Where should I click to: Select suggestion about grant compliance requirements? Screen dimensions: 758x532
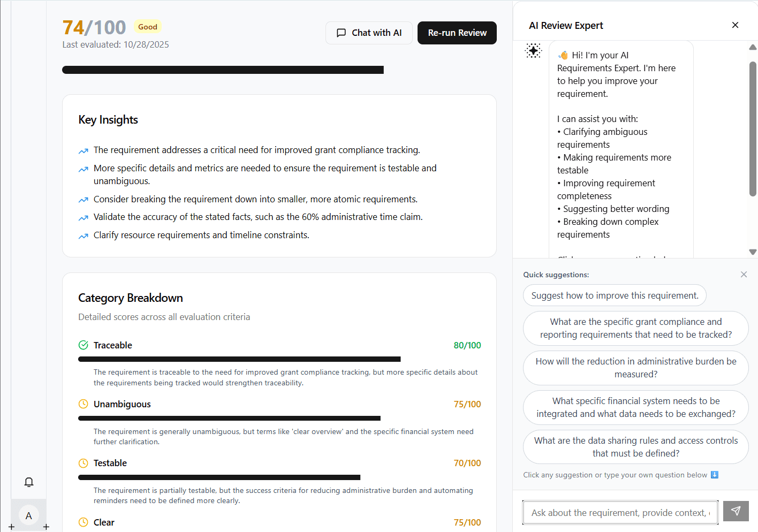[635, 328]
